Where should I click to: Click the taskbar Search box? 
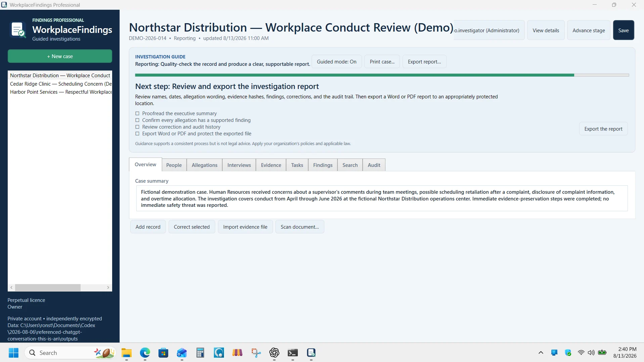[70, 353]
